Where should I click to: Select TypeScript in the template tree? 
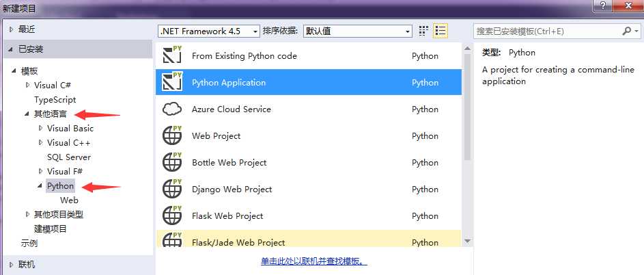(x=55, y=100)
